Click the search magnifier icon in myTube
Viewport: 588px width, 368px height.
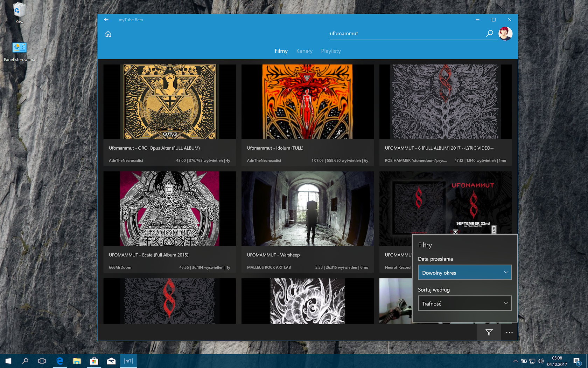pos(490,33)
